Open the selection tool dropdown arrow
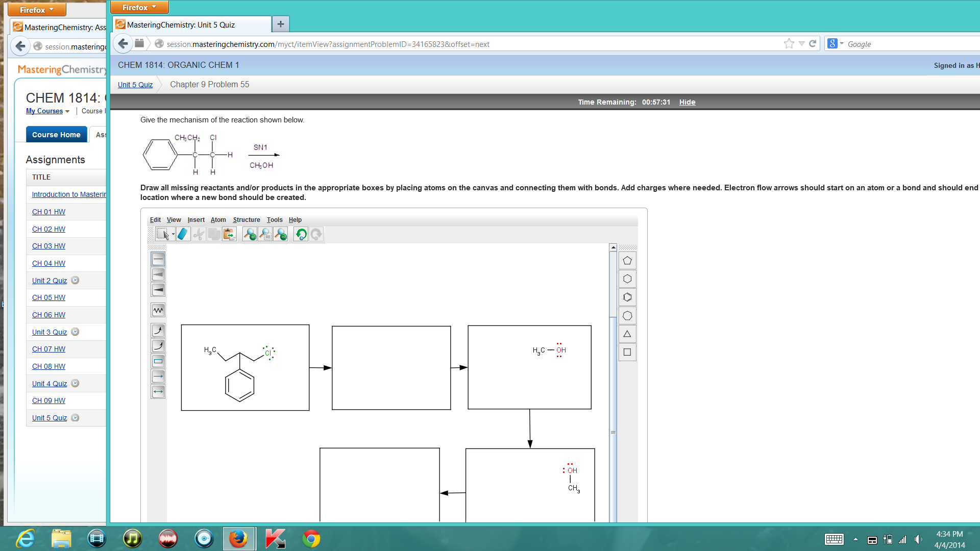 click(x=173, y=235)
